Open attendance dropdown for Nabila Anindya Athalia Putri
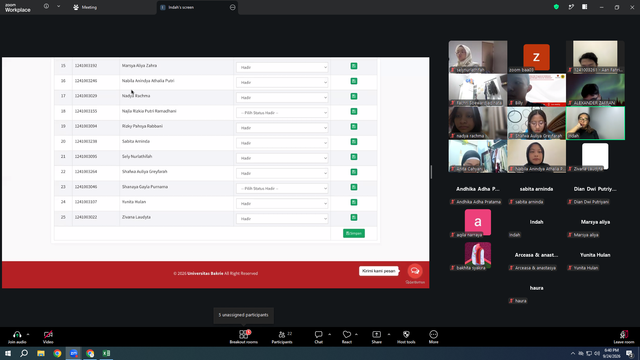Screen dimensions: 640x360 click(x=282, y=82)
